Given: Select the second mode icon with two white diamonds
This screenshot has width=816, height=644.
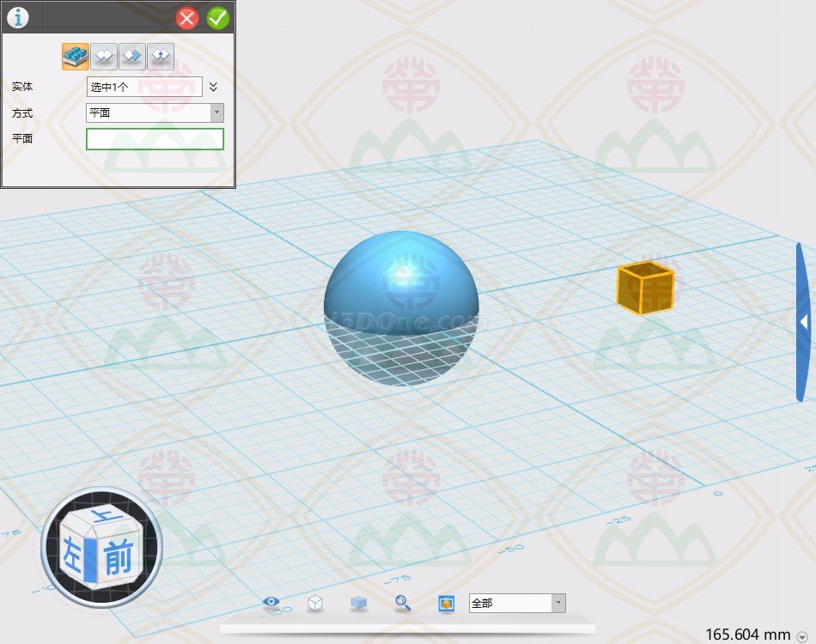Looking at the screenshot, I should click(104, 56).
